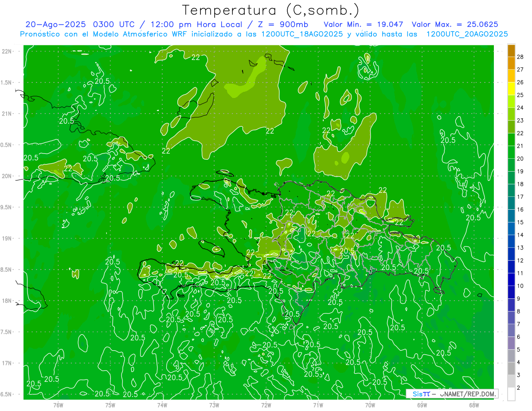Click the '76W' longitude axis label
532x411 pixels.
coord(58,405)
